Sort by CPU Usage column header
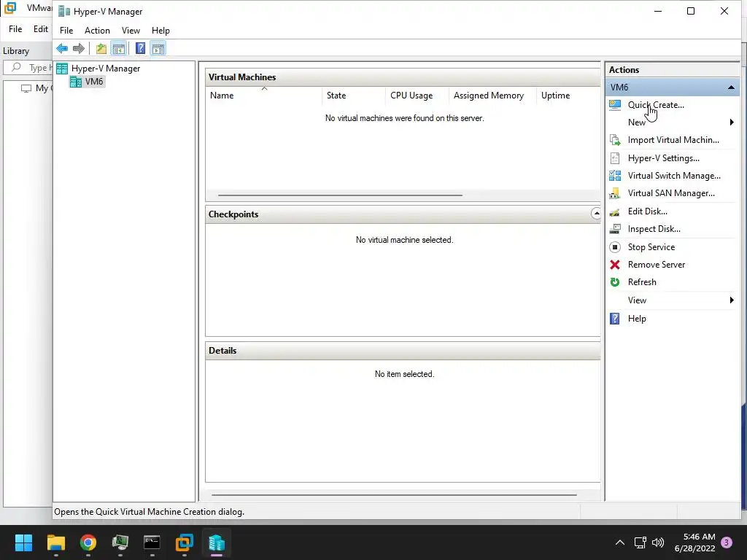The height and width of the screenshot is (560, 747). point(417,96)
